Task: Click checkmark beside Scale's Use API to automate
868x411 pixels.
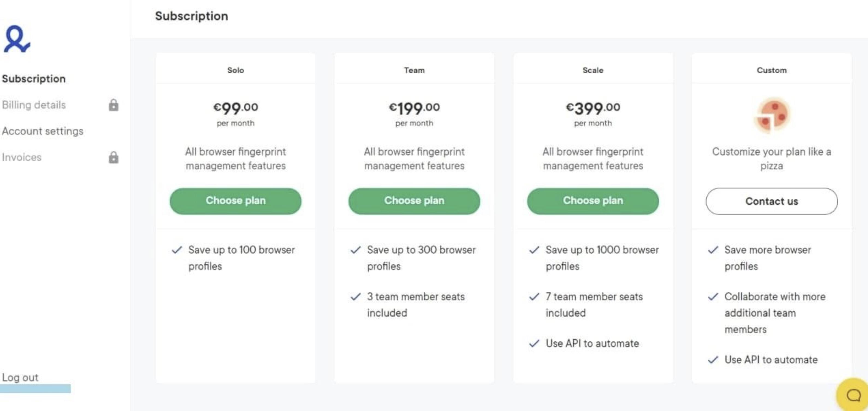Action: 534,343
